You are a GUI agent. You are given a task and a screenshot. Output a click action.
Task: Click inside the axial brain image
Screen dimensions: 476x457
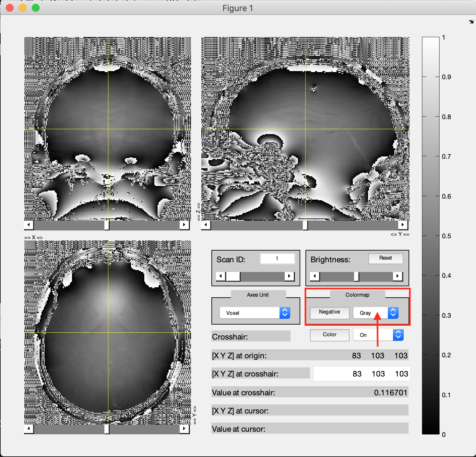[108, 332]
